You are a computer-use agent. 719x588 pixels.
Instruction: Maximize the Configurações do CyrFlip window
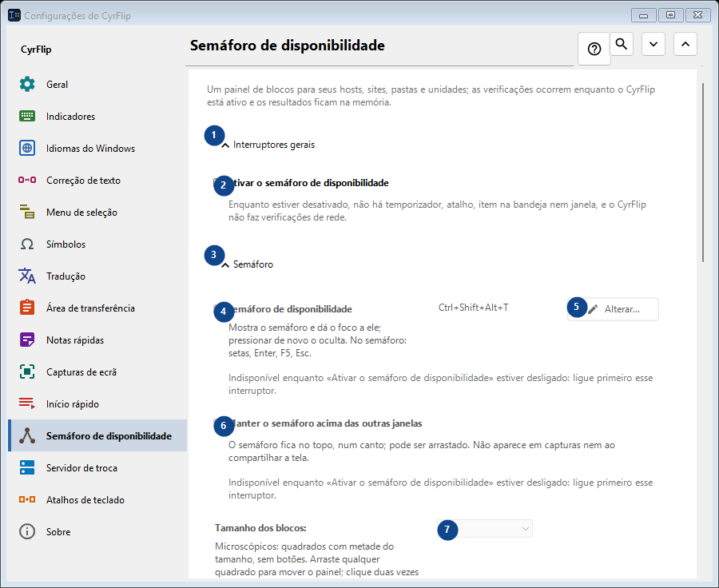pos(670,15)
